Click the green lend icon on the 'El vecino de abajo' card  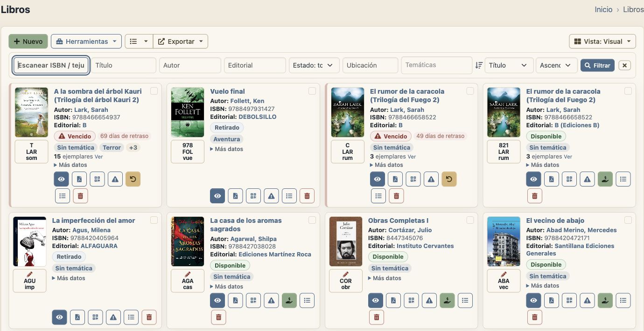click(605, 301)
